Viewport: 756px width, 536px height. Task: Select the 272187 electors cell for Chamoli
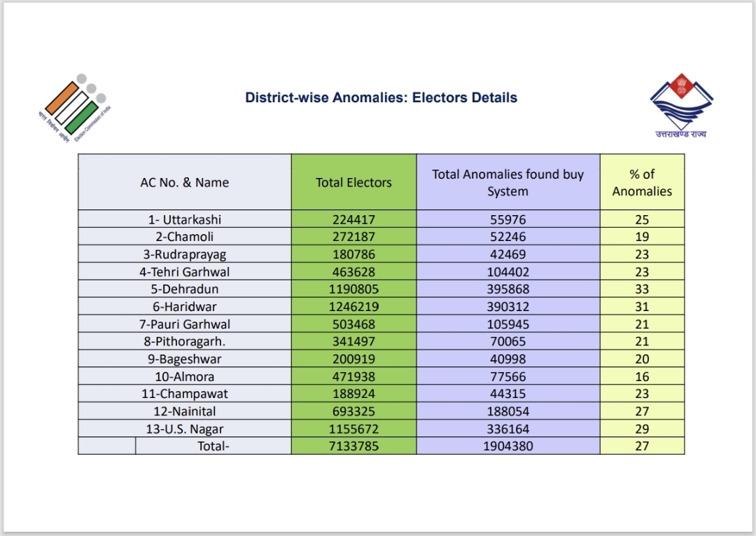(354, 236)
